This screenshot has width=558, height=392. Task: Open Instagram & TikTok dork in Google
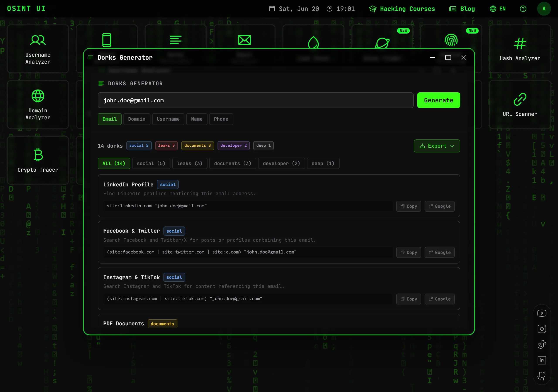click(439, 299)
